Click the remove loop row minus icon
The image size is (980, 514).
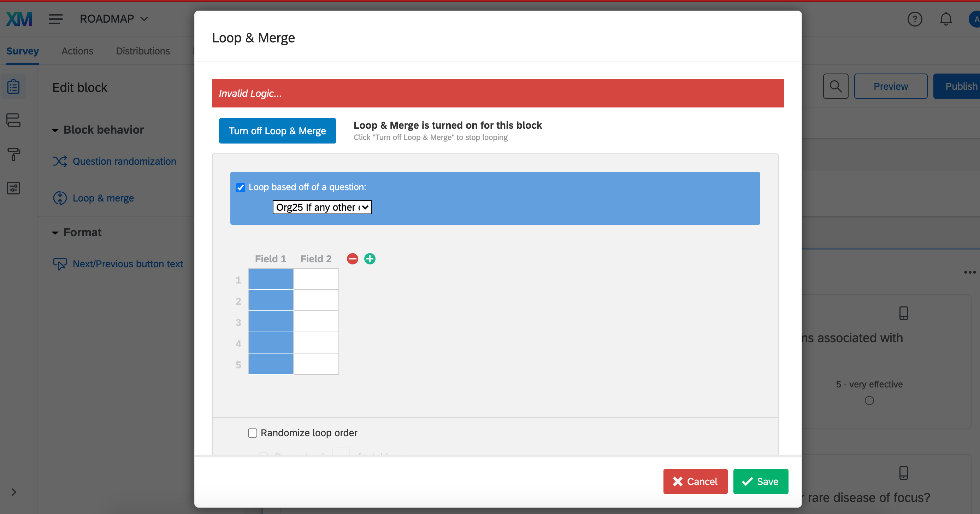(x=353, y=259)
